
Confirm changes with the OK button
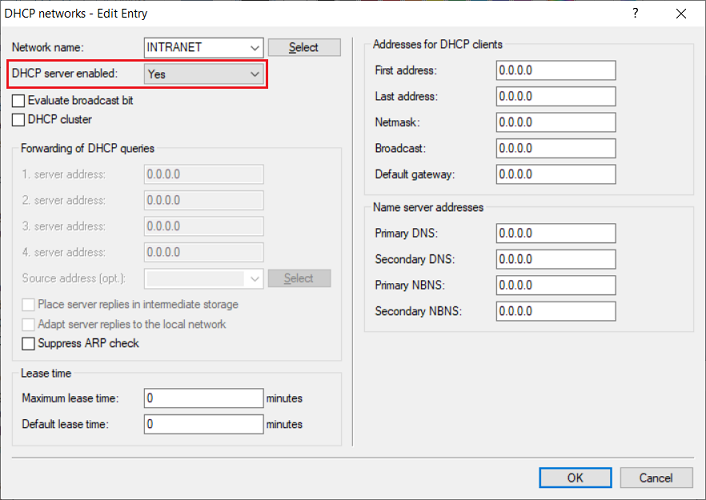pos(575,478)
